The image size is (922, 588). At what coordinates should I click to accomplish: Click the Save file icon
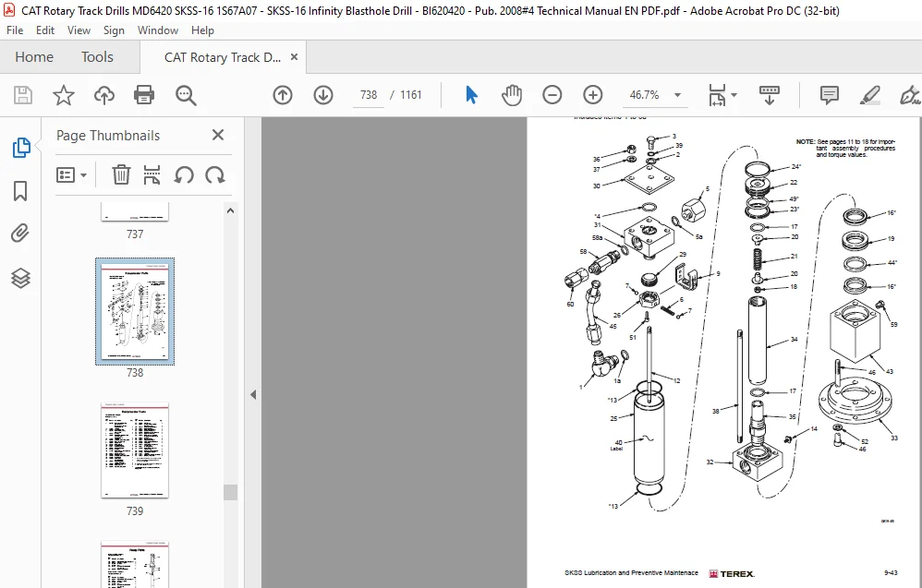point(23,94)
